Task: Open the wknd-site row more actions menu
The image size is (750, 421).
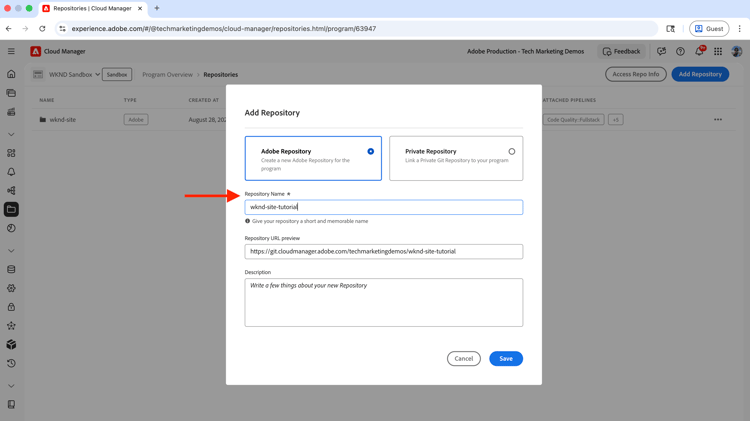Action: [x=718, y=120]
